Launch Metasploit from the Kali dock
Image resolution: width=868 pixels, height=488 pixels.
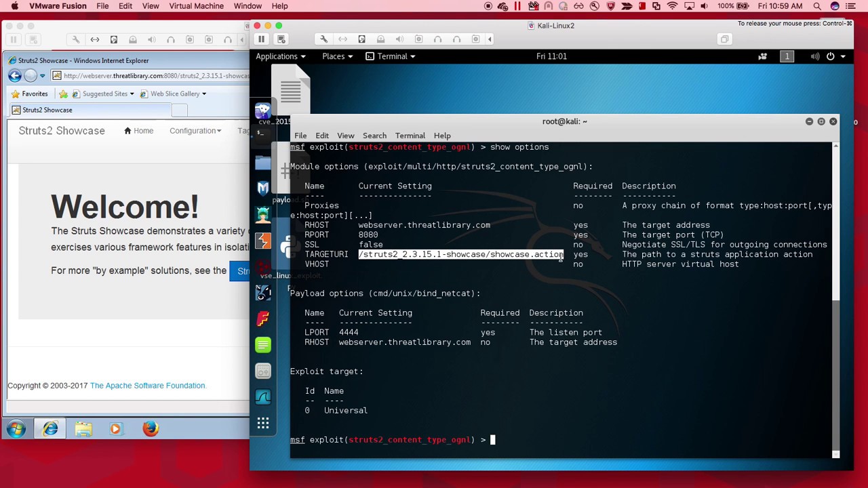(x=263, y=188)
